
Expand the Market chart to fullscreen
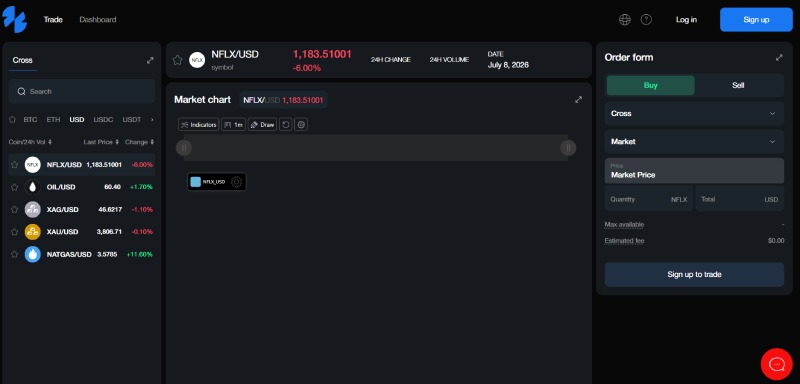578,99
